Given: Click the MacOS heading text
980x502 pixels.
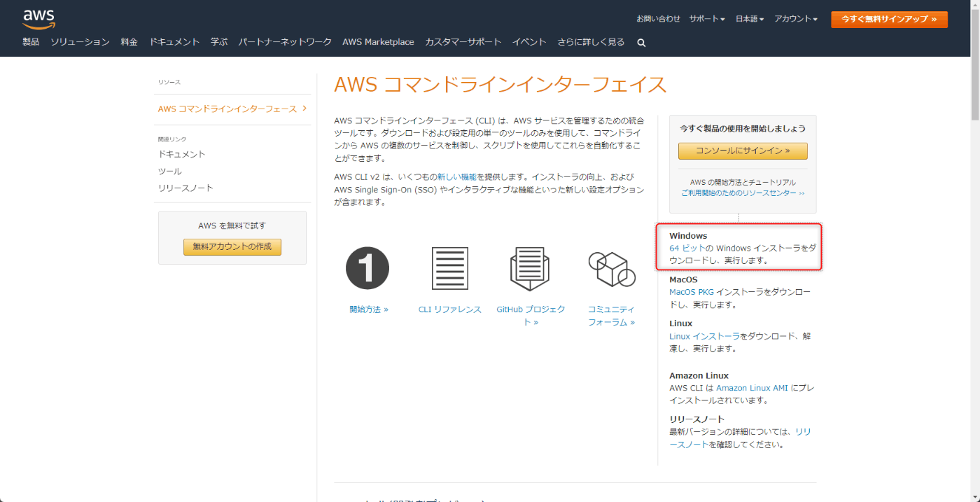Looking at the screenshot, I should pos(683,279).
